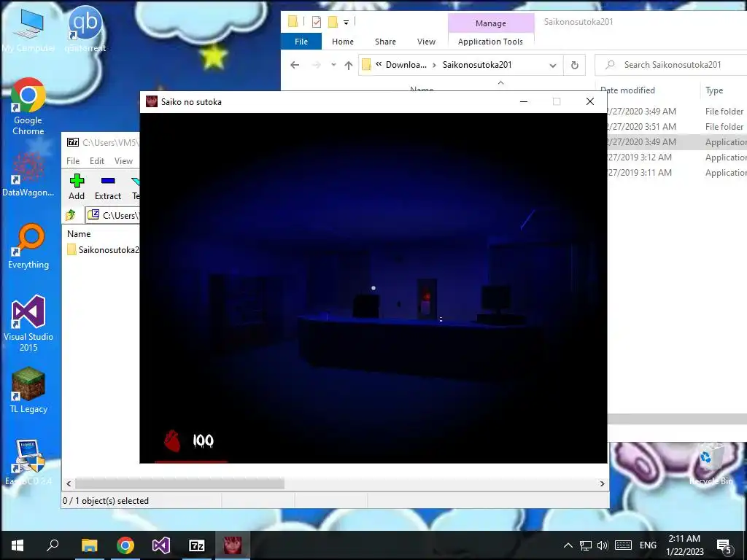Click the Downloads breadcrumb in Explorer
This screenshot has width=747, height=560.
click(406, 65)
